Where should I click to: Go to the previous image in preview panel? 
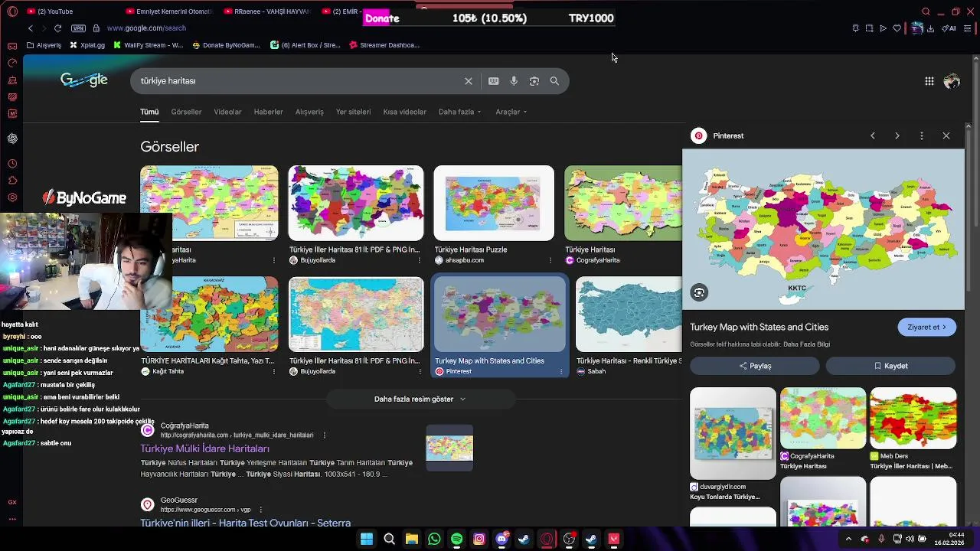coord(873,135)
